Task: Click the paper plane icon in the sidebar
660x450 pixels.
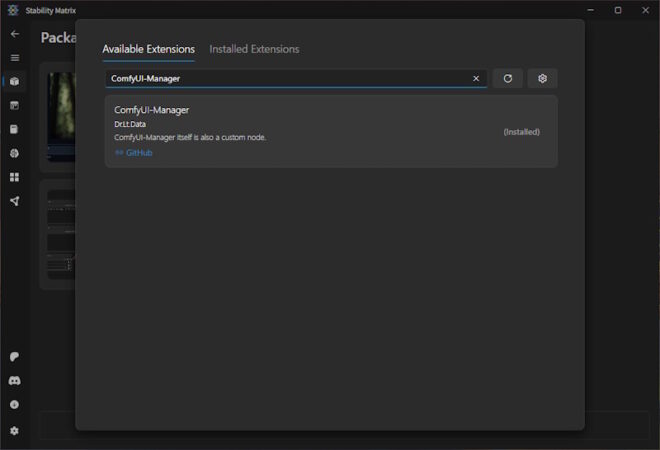Action: (15, 201)
